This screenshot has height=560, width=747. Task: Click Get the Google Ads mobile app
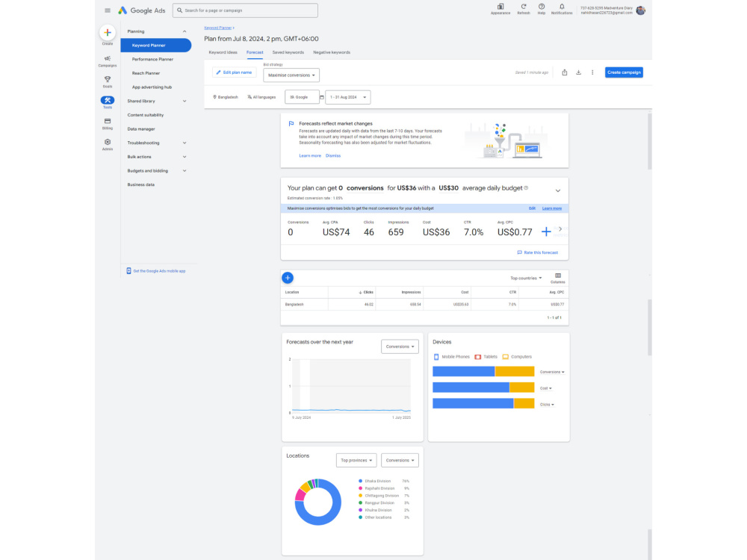(156, 271)
